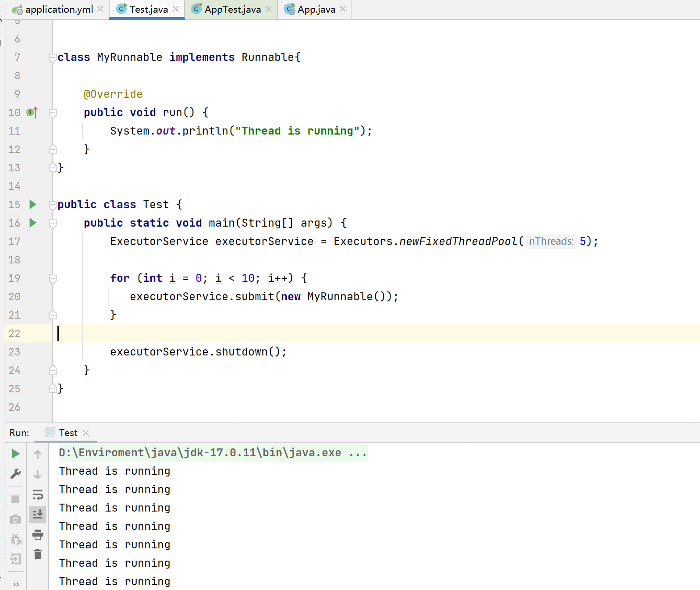The width and height of the screenshot is (700, 590).
Task: Click the down the stack trace arrow
Action: [x=38, y=475]
